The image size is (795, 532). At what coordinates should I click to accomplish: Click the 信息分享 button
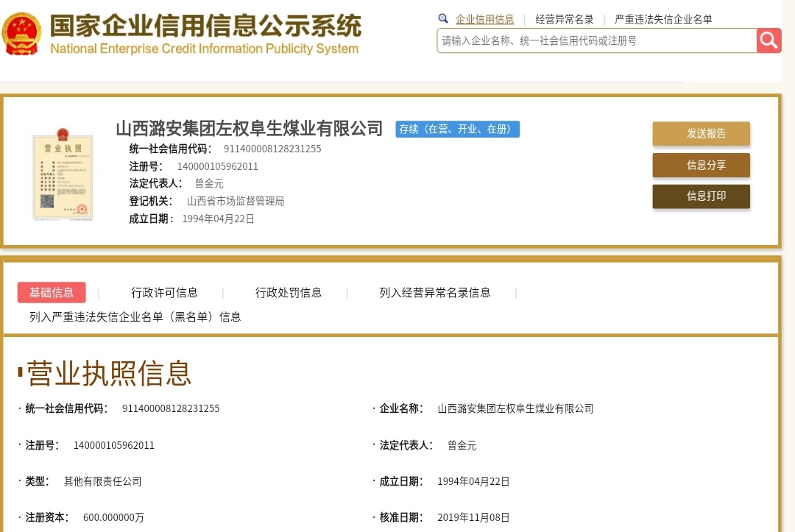click(x=702, y=165)
